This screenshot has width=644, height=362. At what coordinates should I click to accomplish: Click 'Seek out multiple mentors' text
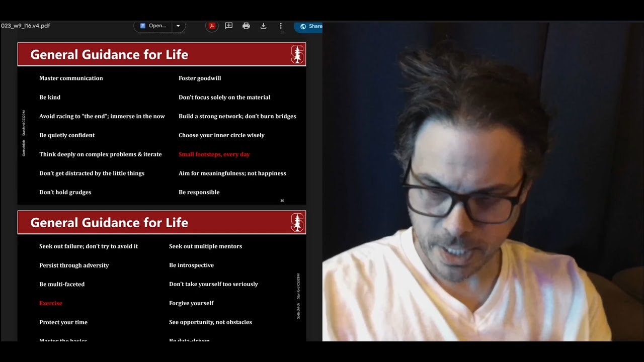tap(205, 246)
